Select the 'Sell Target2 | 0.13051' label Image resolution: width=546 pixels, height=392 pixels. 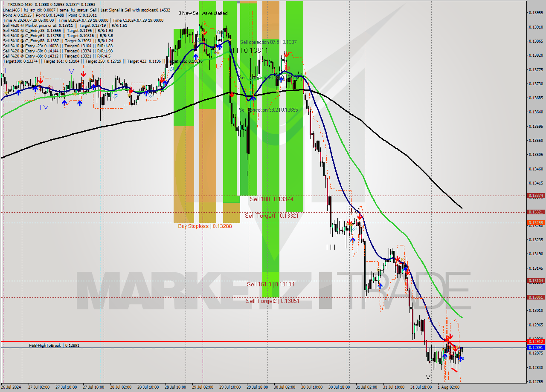click(272, 301)
